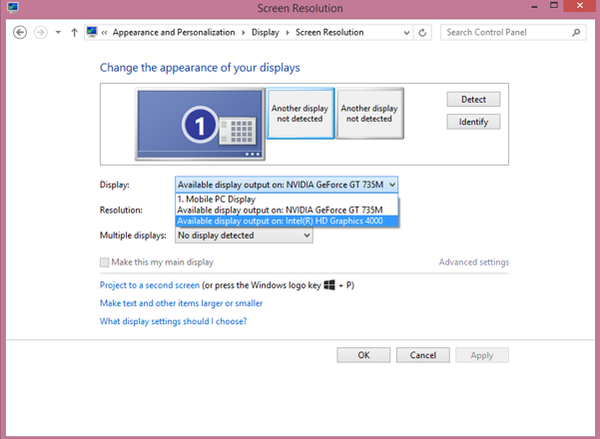Select monitor 1 display thumbnail
The image size is (600, 439).
coord(202,124)
